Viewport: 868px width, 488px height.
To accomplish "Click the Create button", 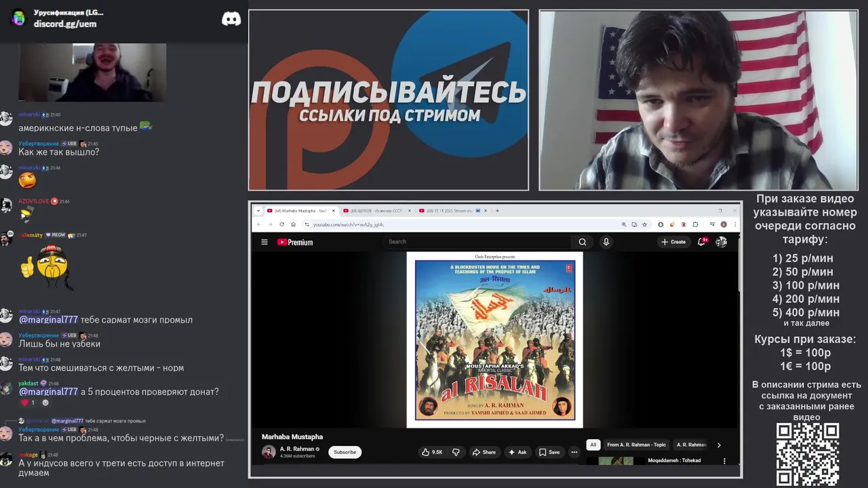I will point(673,242).
